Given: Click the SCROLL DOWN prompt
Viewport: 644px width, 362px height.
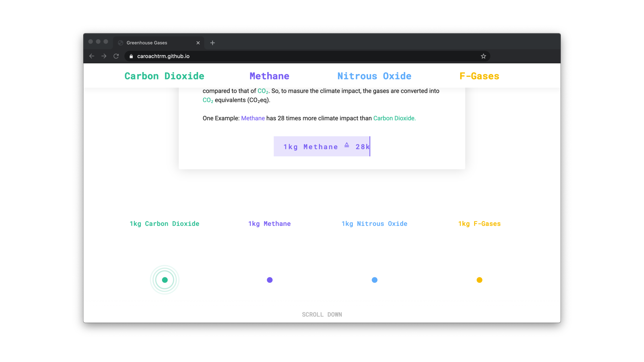Looking at the screenshot, I should point(322,315).
